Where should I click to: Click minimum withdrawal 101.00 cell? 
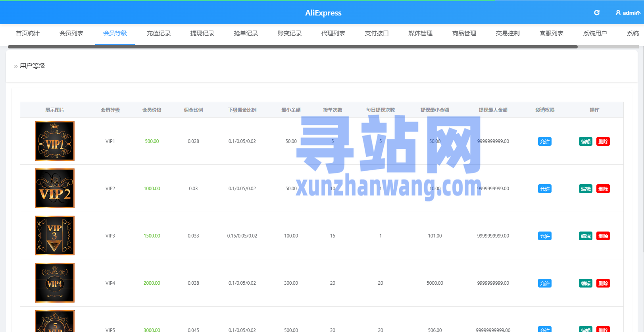[x=435, y=236]
